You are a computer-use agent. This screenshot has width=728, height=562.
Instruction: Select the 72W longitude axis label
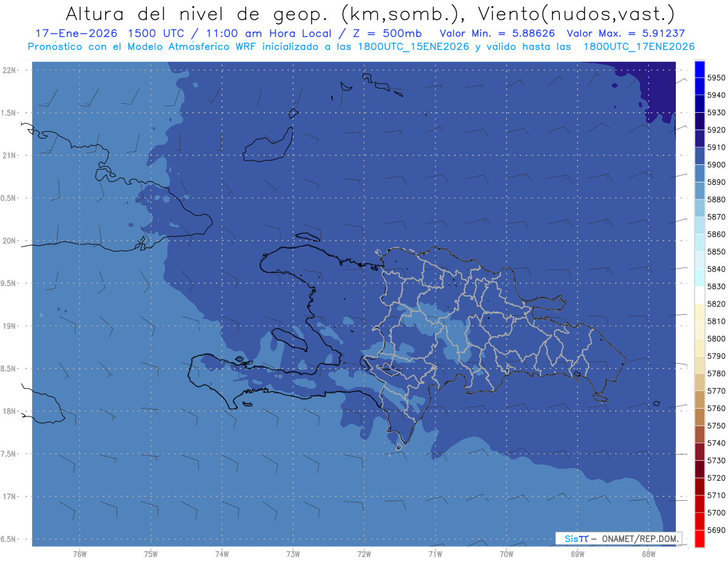364,554
